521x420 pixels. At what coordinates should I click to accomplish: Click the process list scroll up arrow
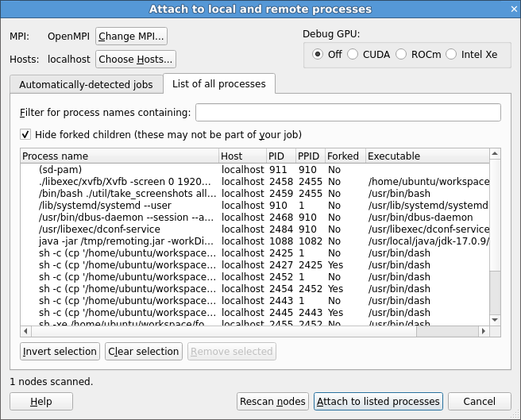pyautogui.click(x=495, y=153)
